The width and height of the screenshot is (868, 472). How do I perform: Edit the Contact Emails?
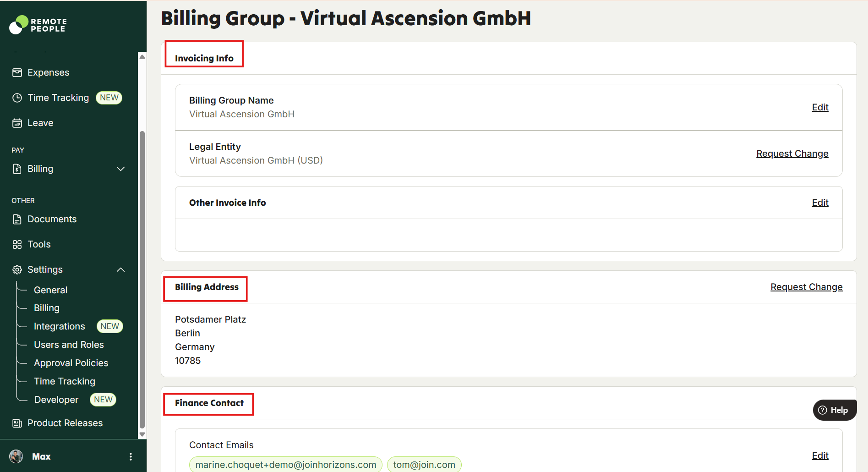(820, 456)
